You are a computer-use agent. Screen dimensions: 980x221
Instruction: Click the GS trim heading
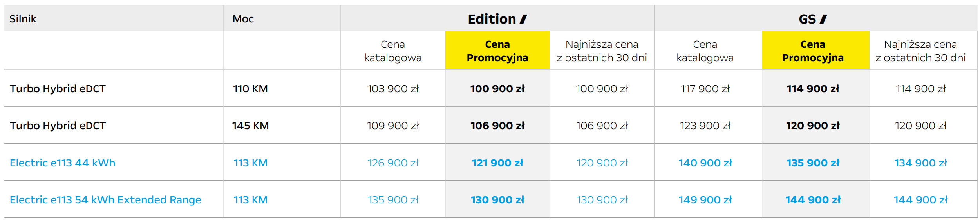pos(807,19)
